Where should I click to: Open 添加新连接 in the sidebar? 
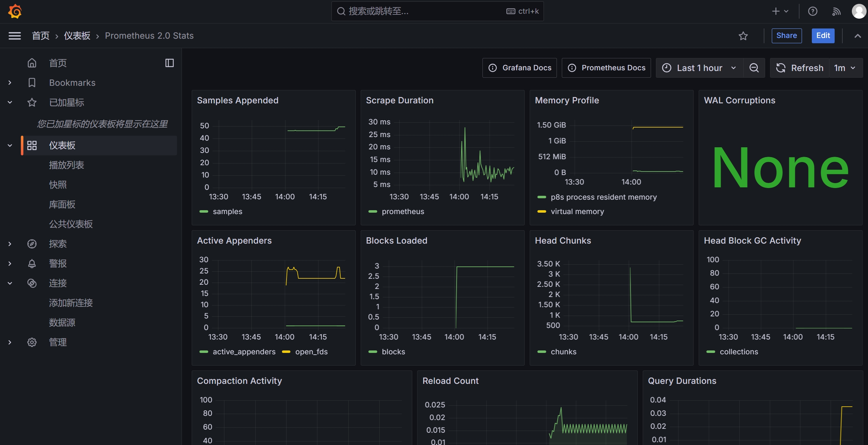click(71, 303)
